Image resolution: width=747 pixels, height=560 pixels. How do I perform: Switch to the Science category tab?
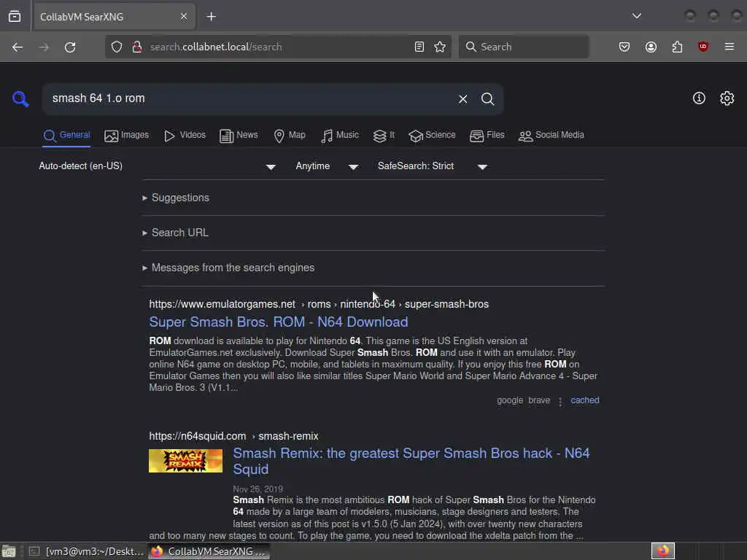pyautogui.click(x=432, y=136)
